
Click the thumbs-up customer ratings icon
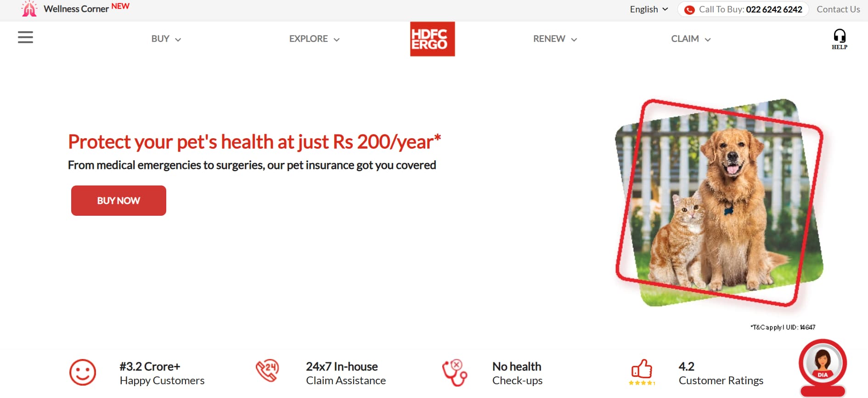pos(642,372)
